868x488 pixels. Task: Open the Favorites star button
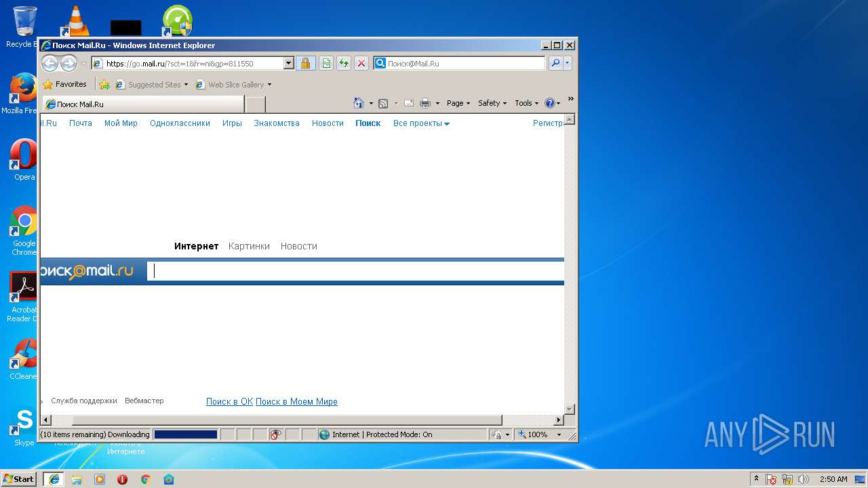click(x=64, y=85)
